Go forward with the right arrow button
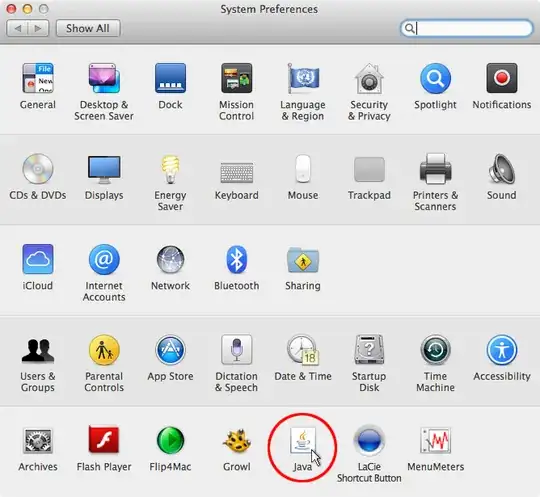 point(38,28)
